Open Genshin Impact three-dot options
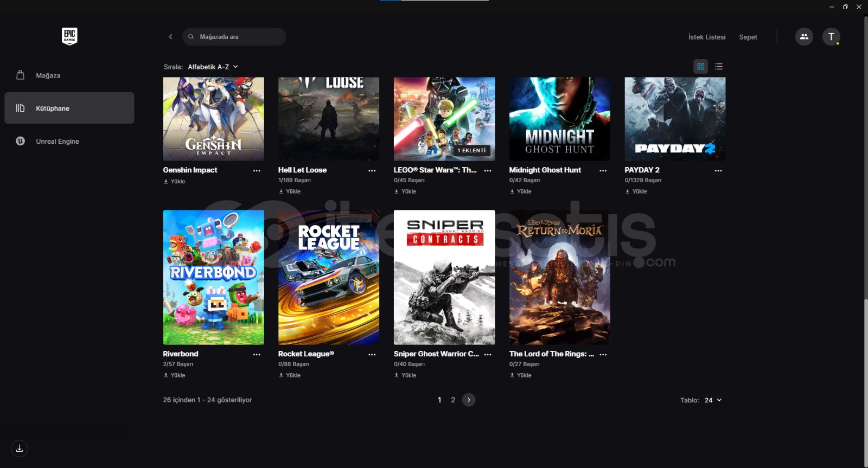The image size is (868, 468). click(257, 170)
